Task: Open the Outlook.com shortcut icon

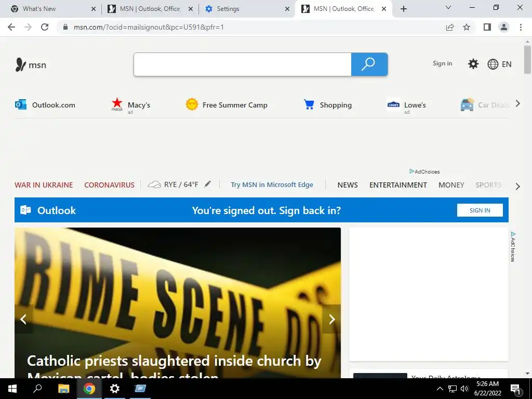Action: point(21,104)
